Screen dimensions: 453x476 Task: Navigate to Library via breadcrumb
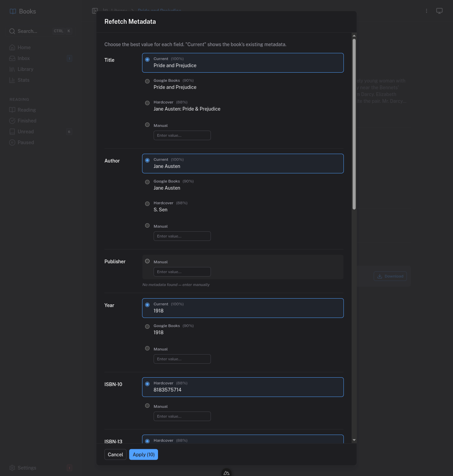coord(119,11)
